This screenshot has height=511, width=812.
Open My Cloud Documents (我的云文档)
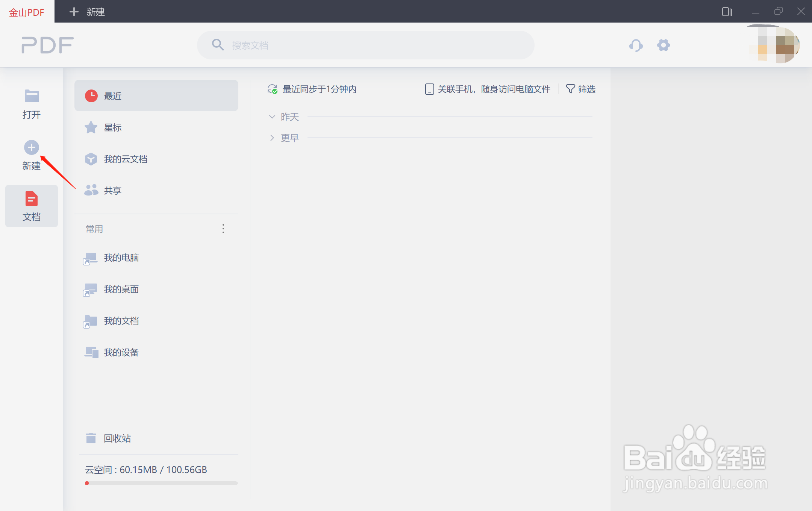click(x=125, y=159)
